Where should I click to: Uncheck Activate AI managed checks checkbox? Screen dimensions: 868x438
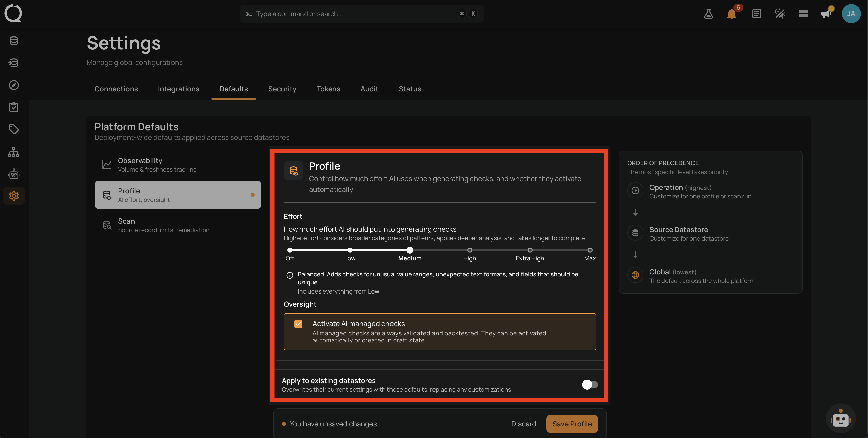298,324
